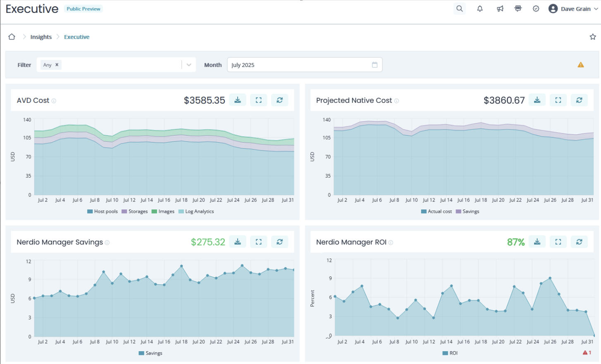This screenshot has height=364, width=601.
Task: Remove the Any filter tag
Action: tap(57, 65)
